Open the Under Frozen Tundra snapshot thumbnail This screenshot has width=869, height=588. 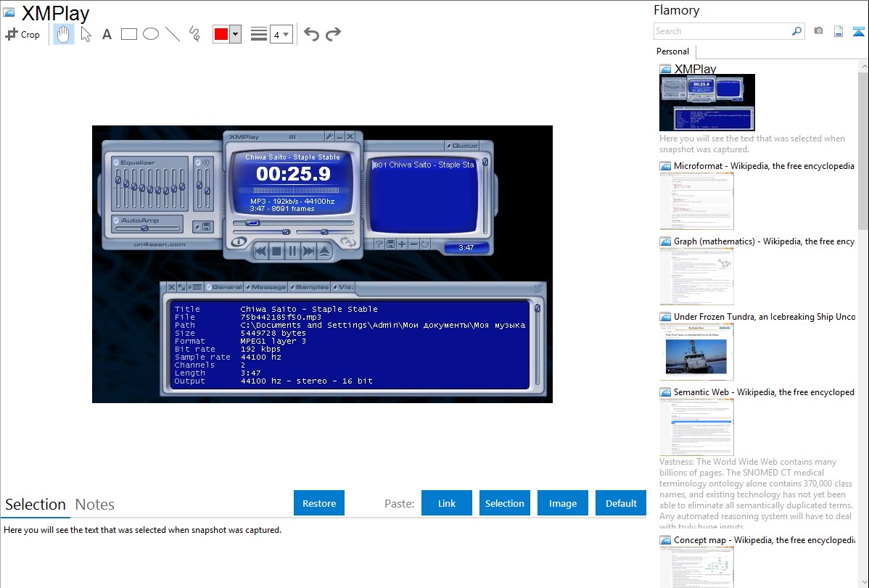696,352
